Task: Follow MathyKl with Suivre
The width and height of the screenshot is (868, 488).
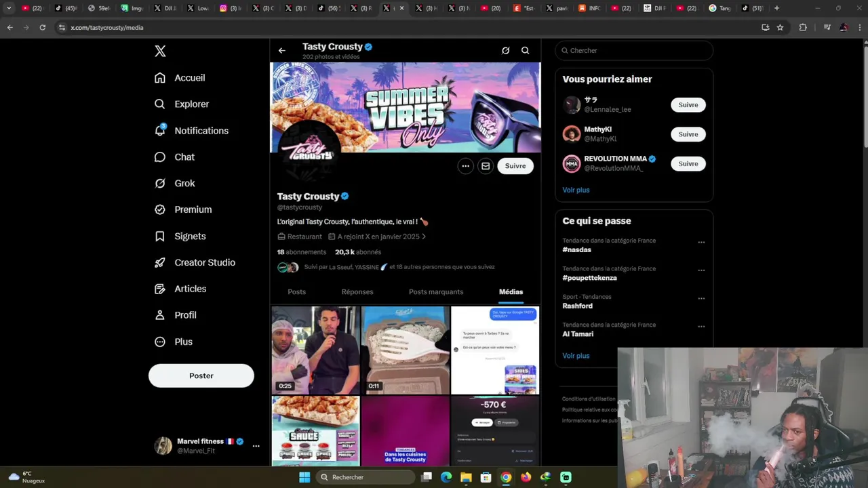Action: 688,134
